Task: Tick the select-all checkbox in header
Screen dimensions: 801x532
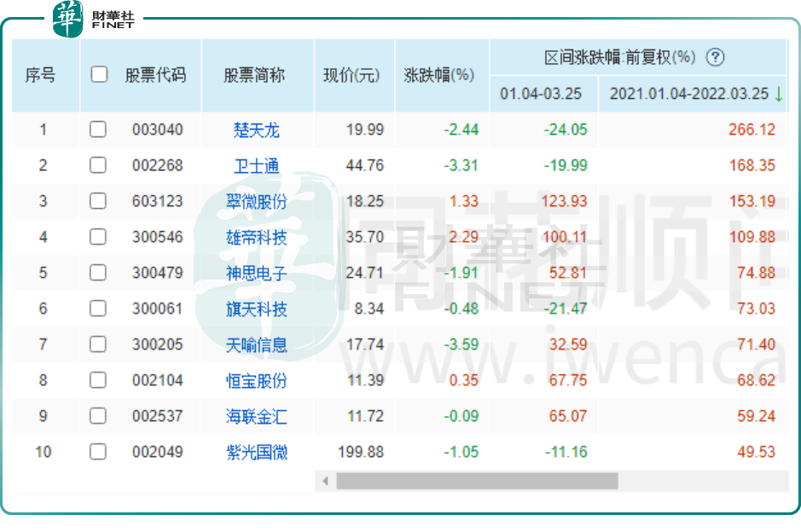Action: coord(99,74)
